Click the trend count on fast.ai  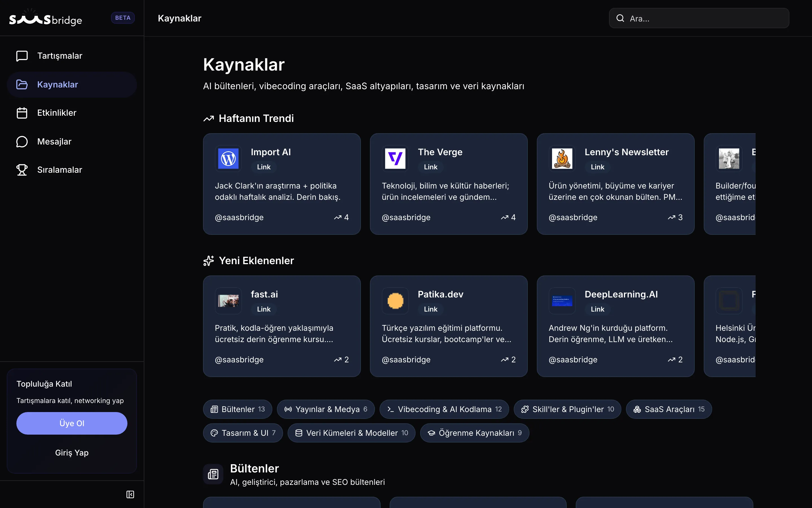(342, 360)
